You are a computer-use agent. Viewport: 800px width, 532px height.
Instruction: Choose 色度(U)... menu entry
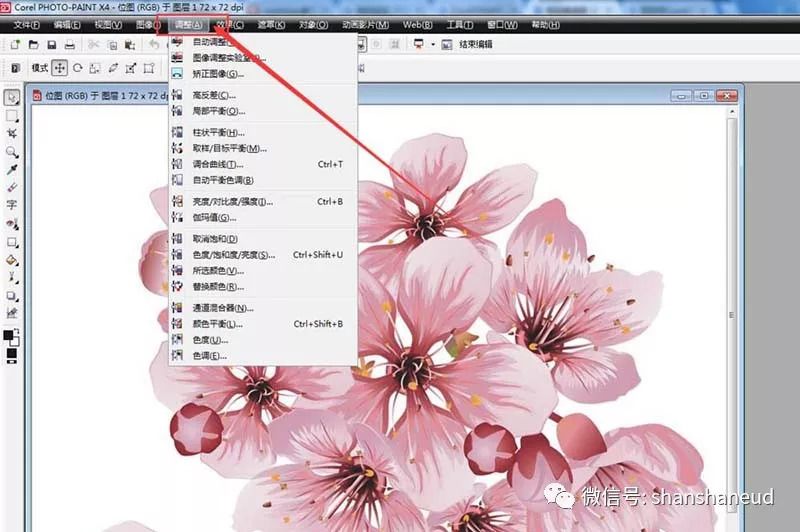(263, 340)
